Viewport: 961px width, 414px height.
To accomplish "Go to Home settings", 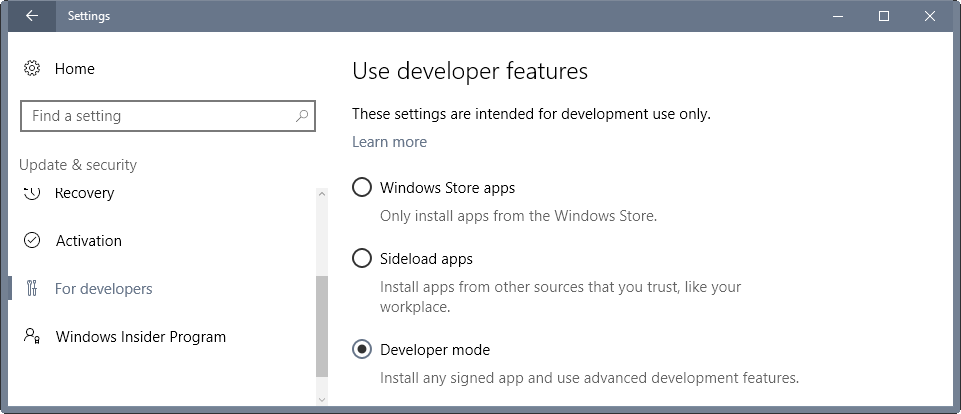I will click(x=75, y=69).
